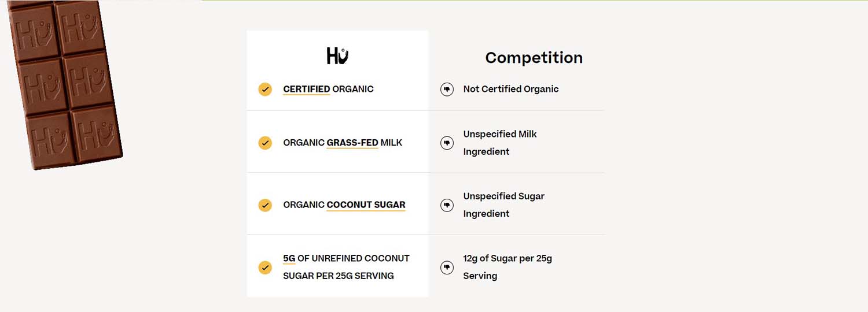Image resolution: width=868 pixels, height=312 pixels.
Task: Click the thumbs-down icon beside 12g of Sugar
Action: tap(447, 267)
